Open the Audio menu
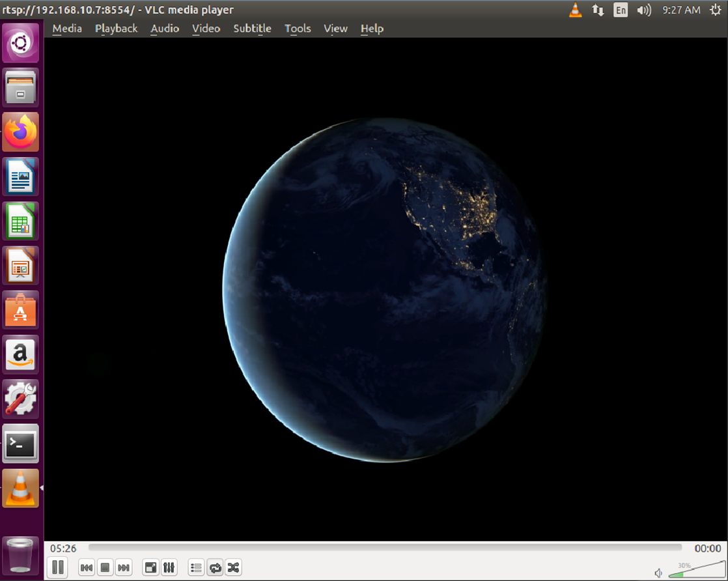 [x=165, y=28]
